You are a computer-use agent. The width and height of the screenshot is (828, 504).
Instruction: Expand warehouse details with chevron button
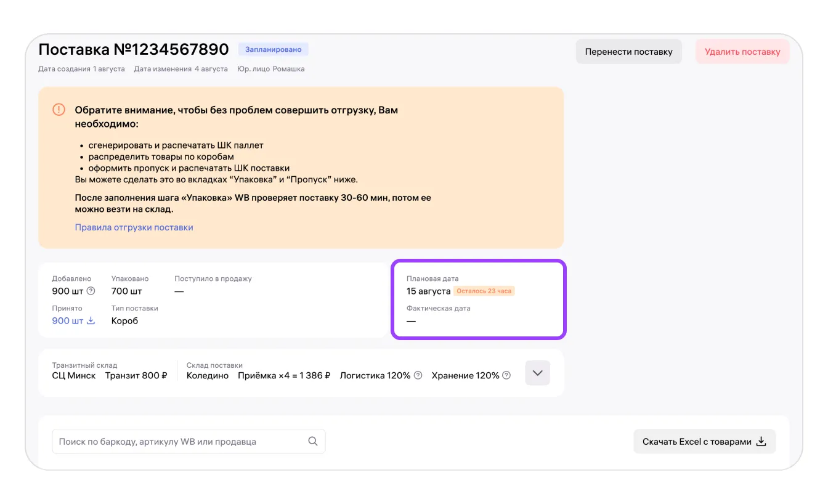pyautogui.click(x=537, y=373)
